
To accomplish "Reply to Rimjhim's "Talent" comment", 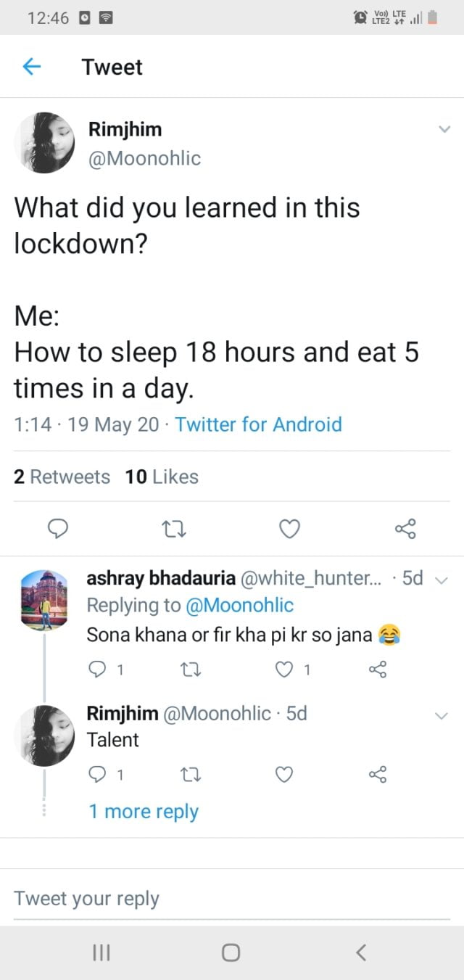I will (x=97, y=775).
